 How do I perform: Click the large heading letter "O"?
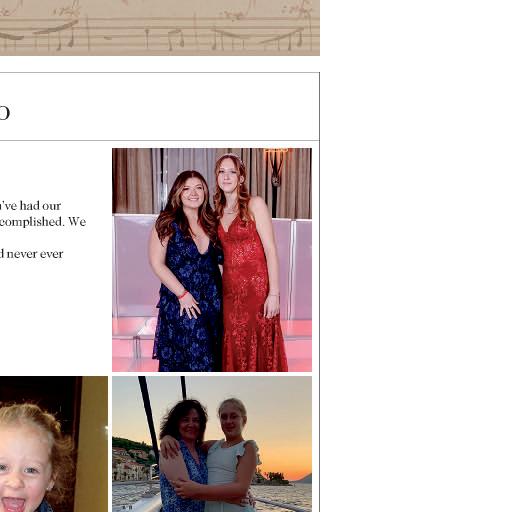(x=4, y=113)
